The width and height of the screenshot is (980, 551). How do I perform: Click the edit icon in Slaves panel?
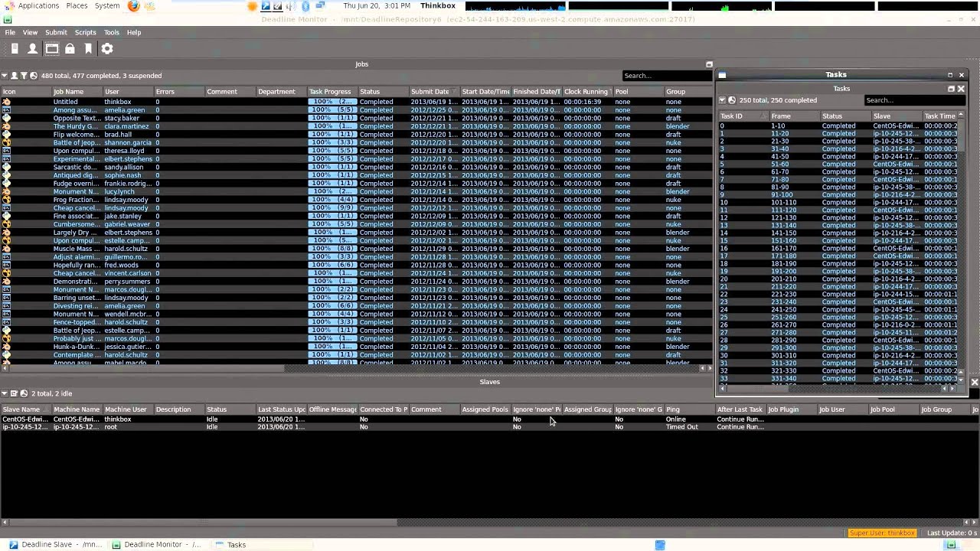[x=14, y=393]
